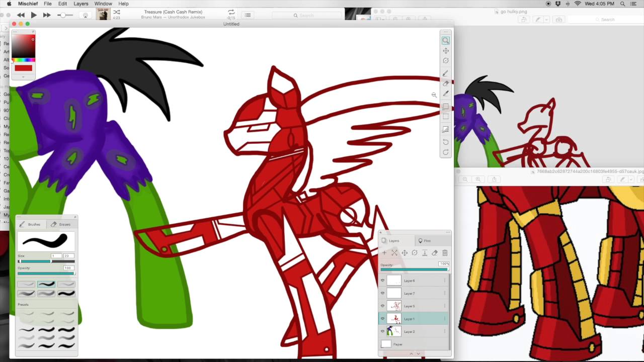Click the red current color swatch
The width and height of the screenshot is (644, 362).
[23, 68]
